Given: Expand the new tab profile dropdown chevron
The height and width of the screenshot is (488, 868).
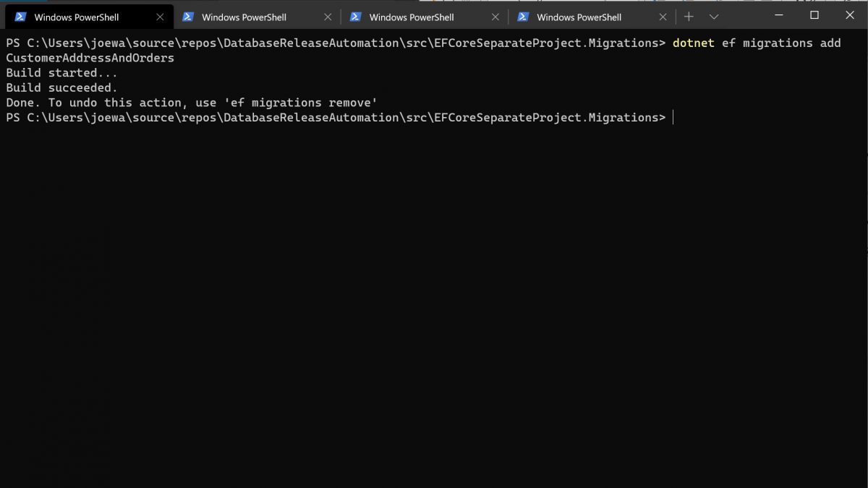Looking at the screenshot, I should click(x=714, y=17).
